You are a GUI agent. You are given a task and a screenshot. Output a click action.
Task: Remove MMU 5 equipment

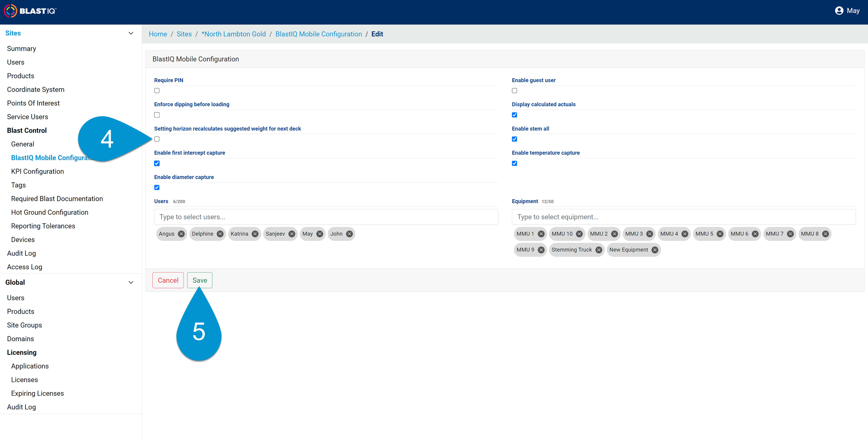coord(720,234)
